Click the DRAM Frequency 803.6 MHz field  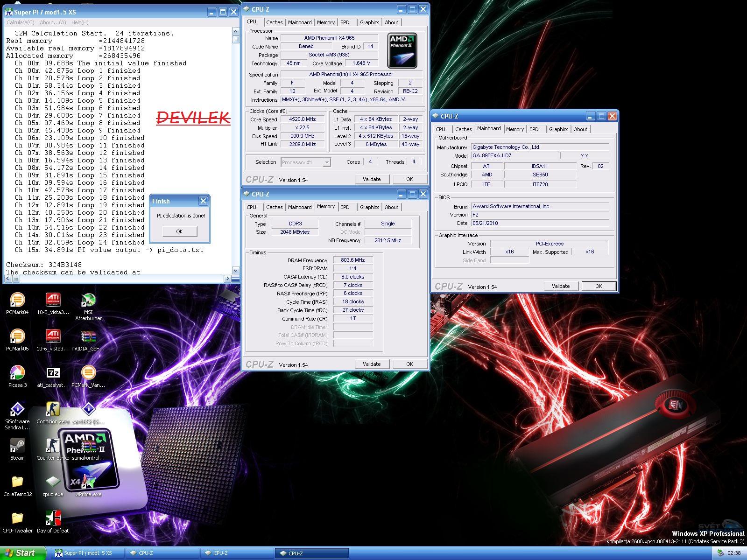coord(352,260)
